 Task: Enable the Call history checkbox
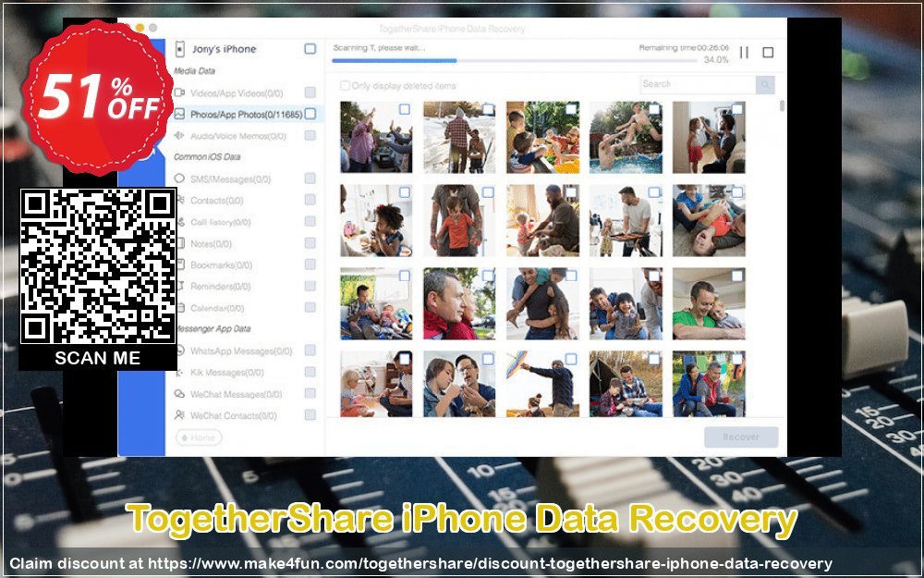tap(310, 221)
